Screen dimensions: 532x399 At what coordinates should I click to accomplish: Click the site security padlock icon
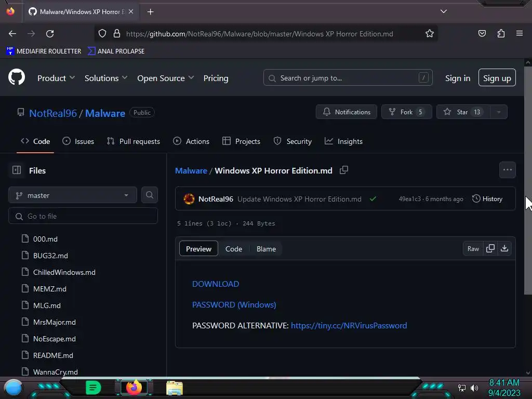(117, 34)
